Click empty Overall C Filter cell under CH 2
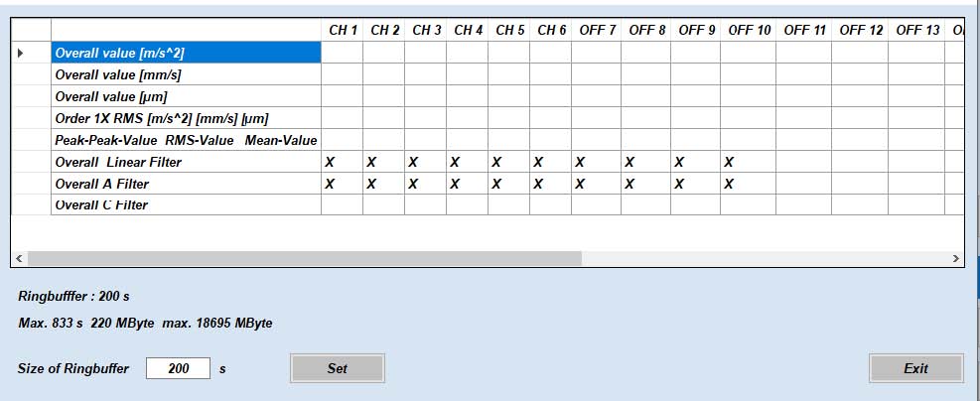 pyautogui.click(x=383, y=204)
